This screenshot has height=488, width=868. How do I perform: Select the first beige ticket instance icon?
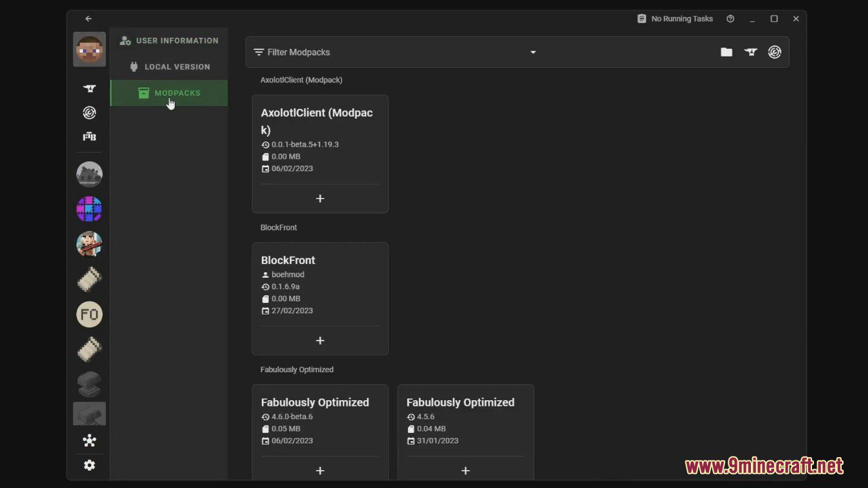point(89,279)
